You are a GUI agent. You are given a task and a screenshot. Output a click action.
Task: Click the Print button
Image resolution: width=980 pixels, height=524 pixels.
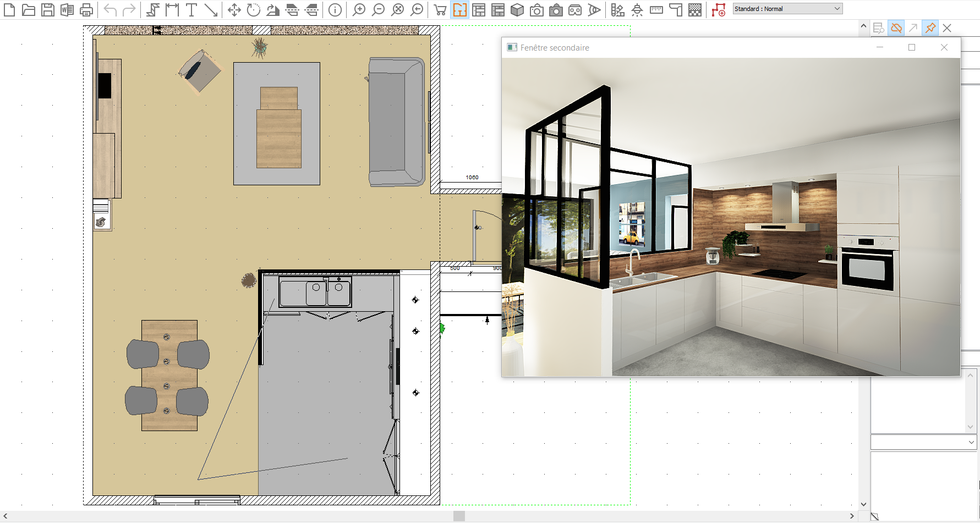coord(86,9)
